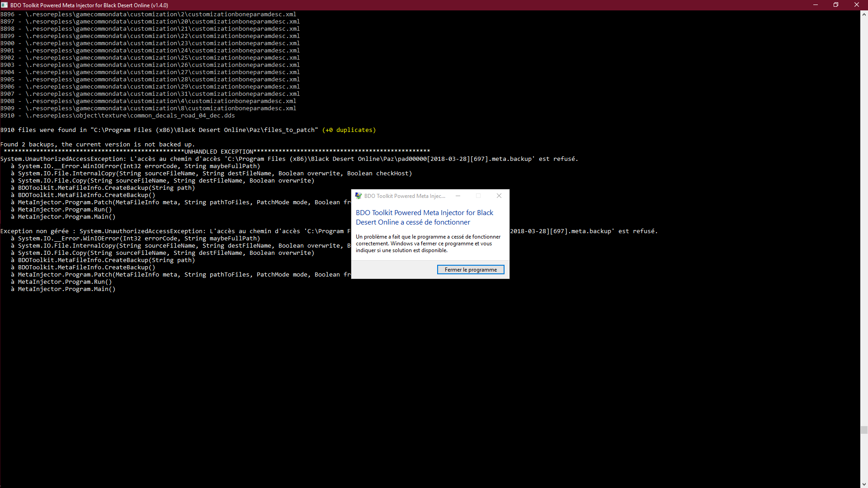Screen dimensions: 868x488
Task: Click the console scrollbar down arrow
Action: point(864,484)
